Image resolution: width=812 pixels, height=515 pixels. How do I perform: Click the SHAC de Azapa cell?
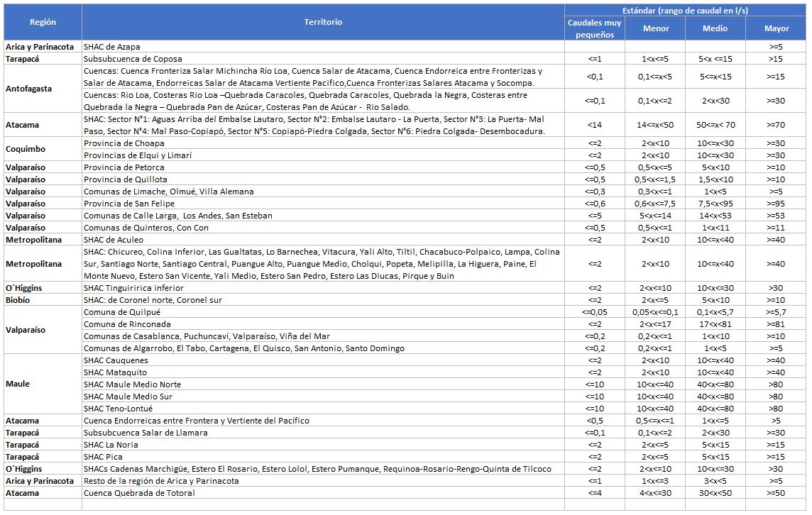[x=111, y=47]
